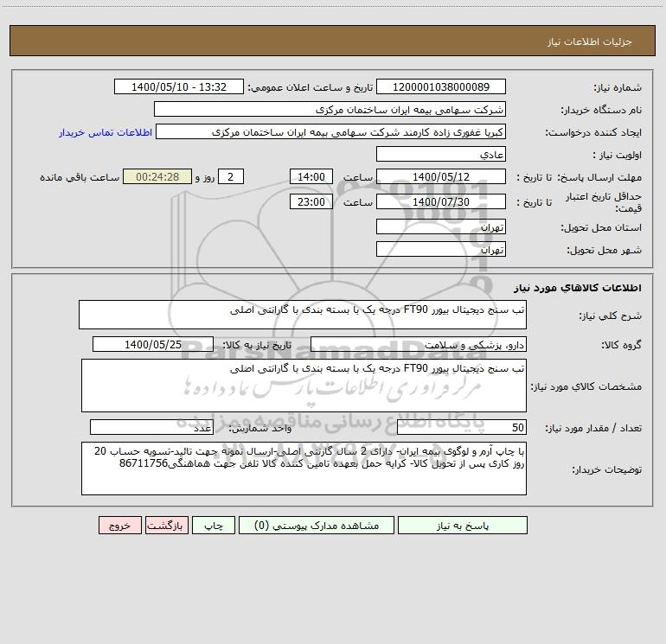666x644 pixels.
Task: Click the delivery city field تهران
Action: click(441, 249)
